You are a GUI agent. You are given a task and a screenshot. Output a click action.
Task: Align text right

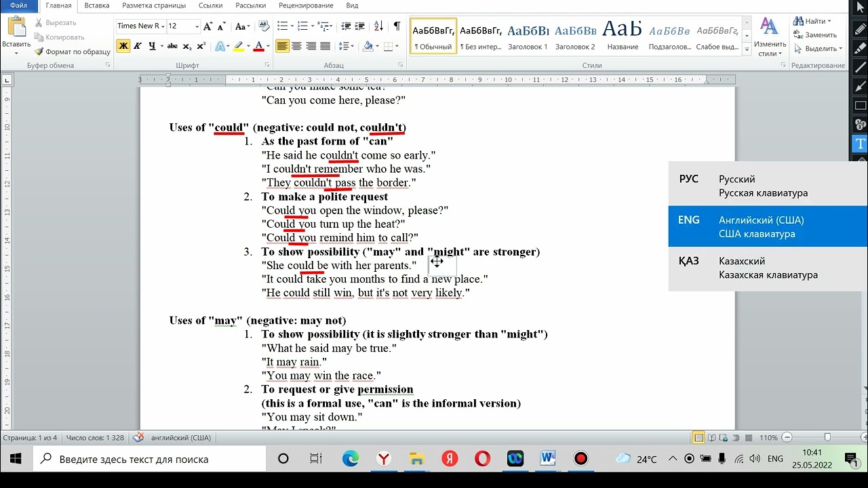point(311,46)
